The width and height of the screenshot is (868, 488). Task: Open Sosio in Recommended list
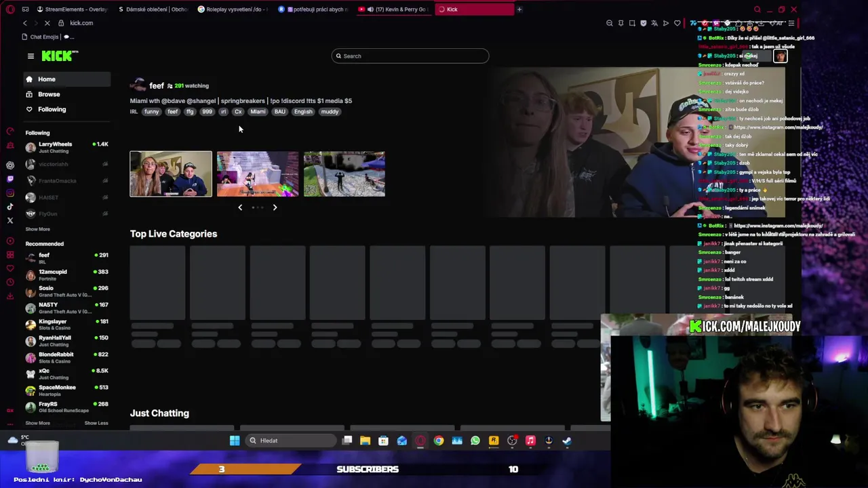tap(66, 291)
